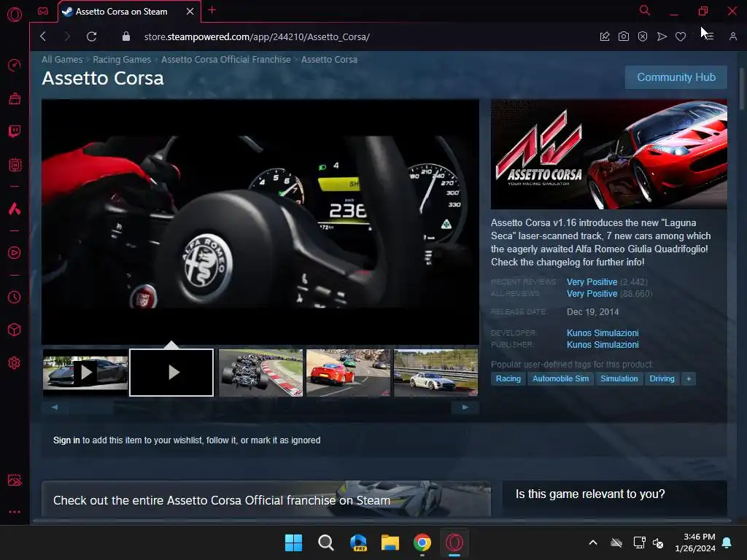View the white Mercedes screenshot thumbnail
The image size is (747, 560).
pos(436,373)
